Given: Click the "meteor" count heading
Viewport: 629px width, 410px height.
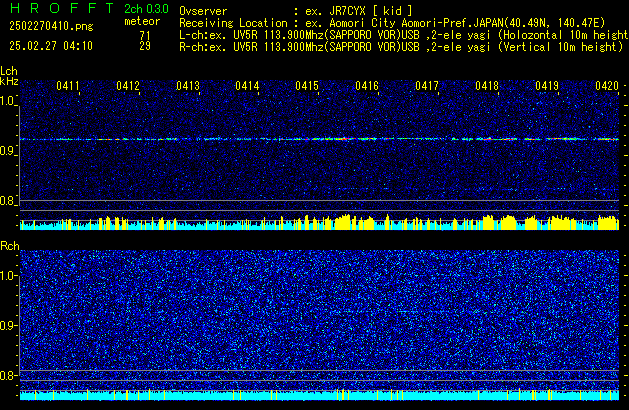Looking at the screenshot, I should pyautogui.click(x=142, y=21).
